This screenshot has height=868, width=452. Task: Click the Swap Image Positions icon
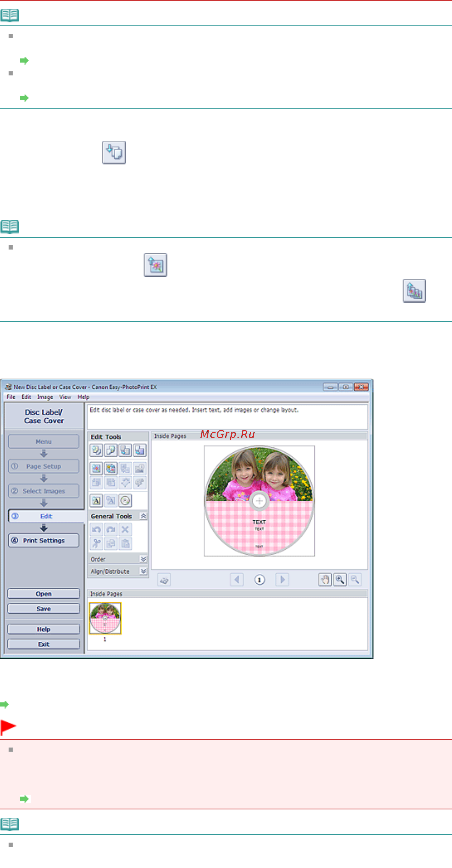click(111, 468)
